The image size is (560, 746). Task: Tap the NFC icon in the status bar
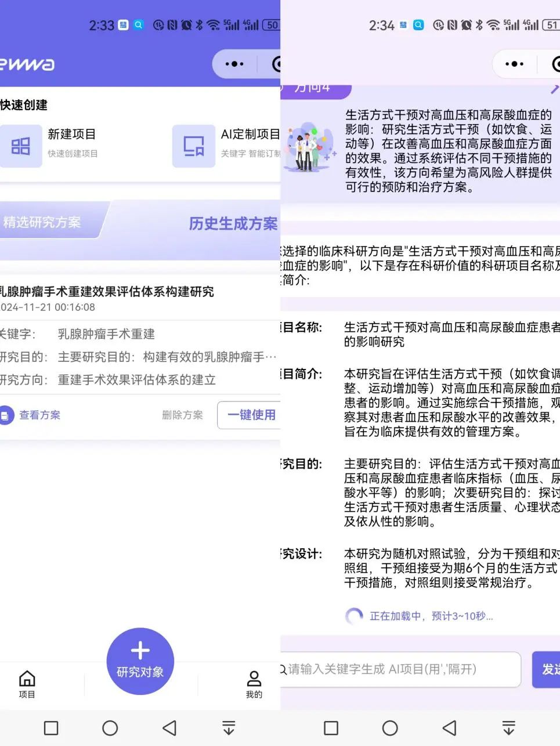(172, 25)
